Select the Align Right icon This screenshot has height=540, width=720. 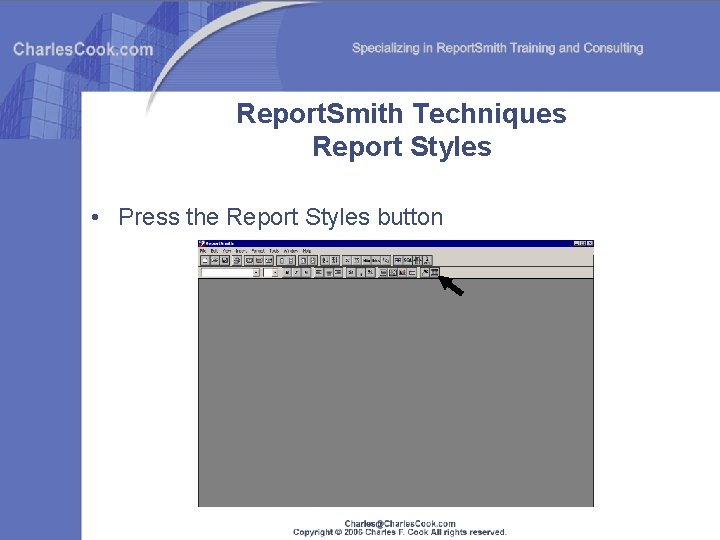point(338,273)
